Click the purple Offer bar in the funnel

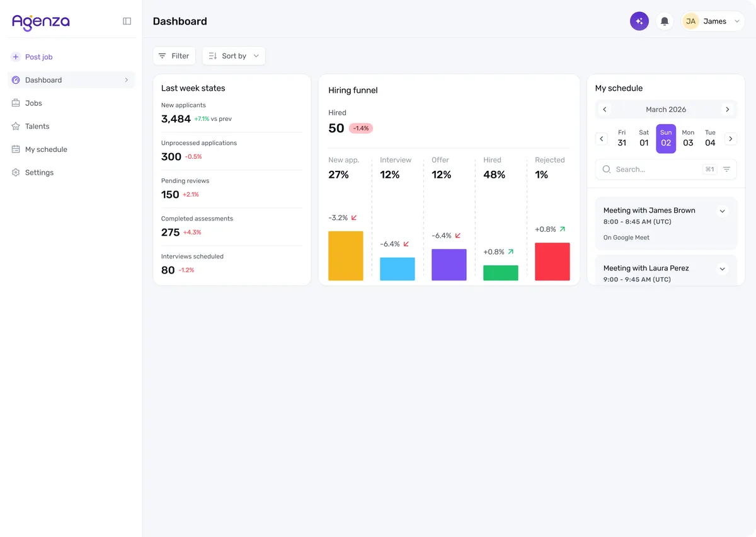[449, 265]
